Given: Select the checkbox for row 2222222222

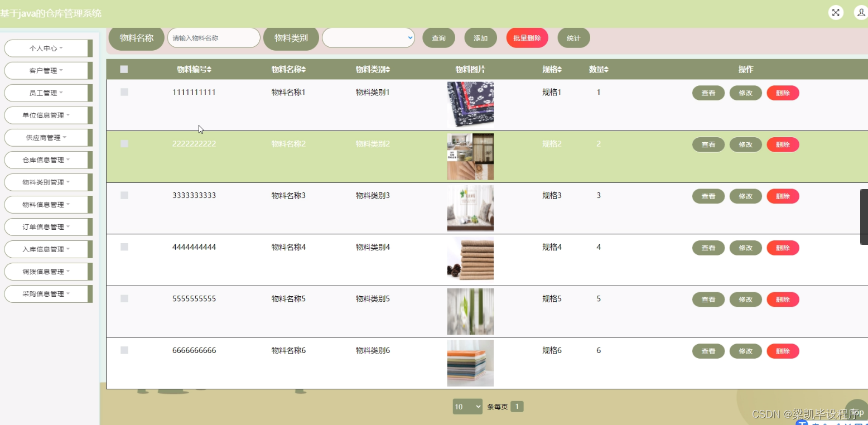Looking at the screenshot, I should click(124, 143).
